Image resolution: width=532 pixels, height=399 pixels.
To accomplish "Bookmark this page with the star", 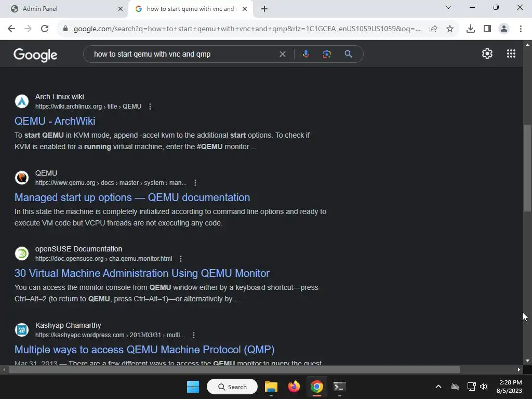I will click(450, 29).
